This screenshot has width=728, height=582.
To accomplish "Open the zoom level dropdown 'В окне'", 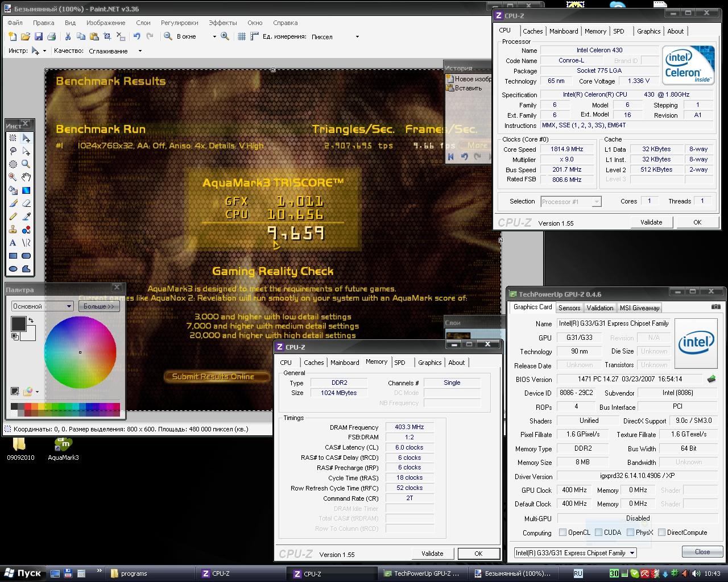I will [214, 36].
